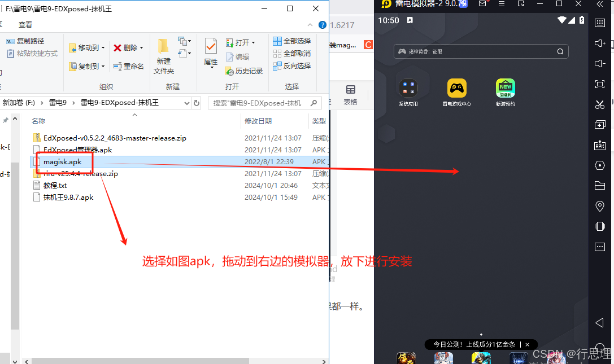614x364 pixels.
Task: Open more tools ellipsis icon in emulator sidebar
Action: tap(599, 247)
